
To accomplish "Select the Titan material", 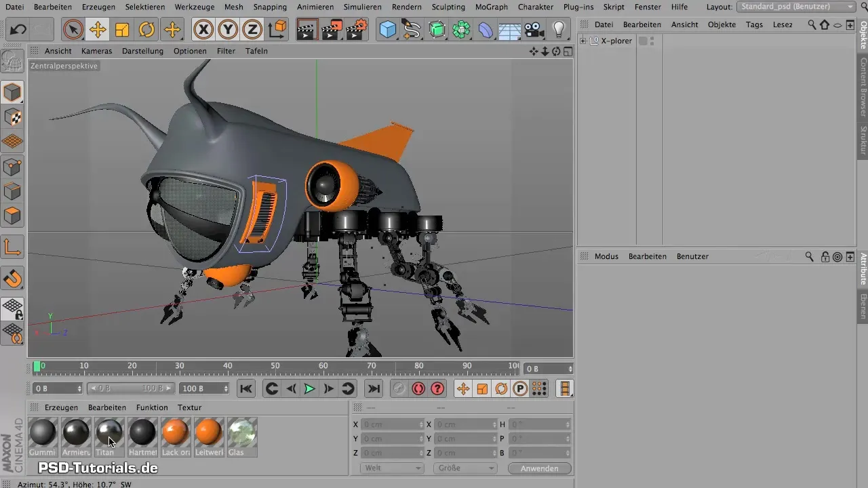I will pyautogui.click(x=109, y=436).
